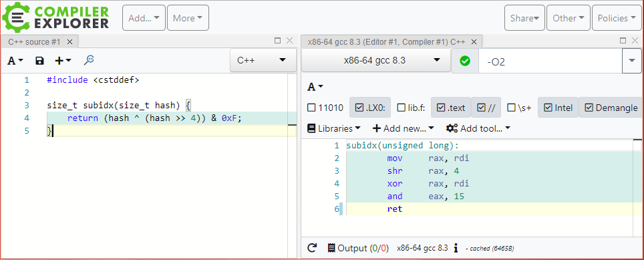Open the Libraries dropdown

[334, 128]
